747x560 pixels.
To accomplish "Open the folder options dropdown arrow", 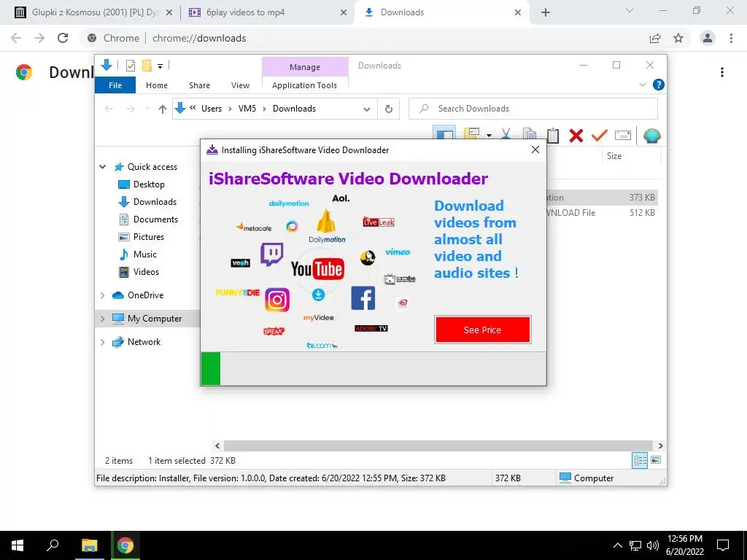I will click(489, 136).
